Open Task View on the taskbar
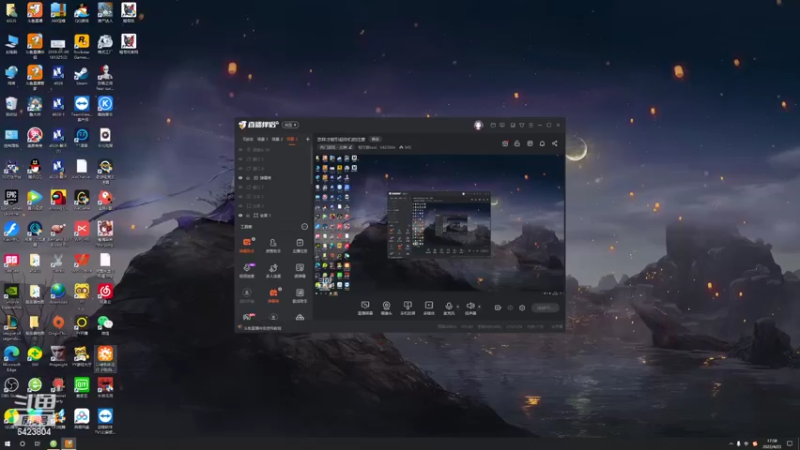Viewport: 800px width, 450px height. (37, 444)
